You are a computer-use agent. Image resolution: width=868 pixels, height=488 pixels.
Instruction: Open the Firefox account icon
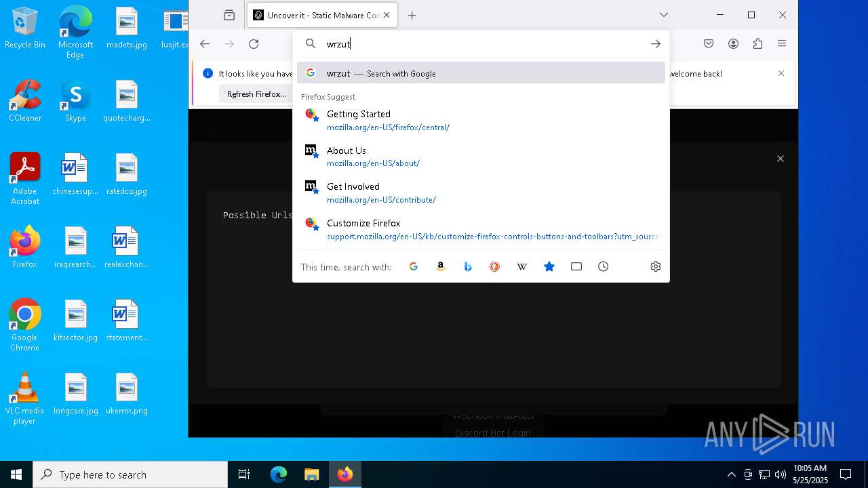733,43
